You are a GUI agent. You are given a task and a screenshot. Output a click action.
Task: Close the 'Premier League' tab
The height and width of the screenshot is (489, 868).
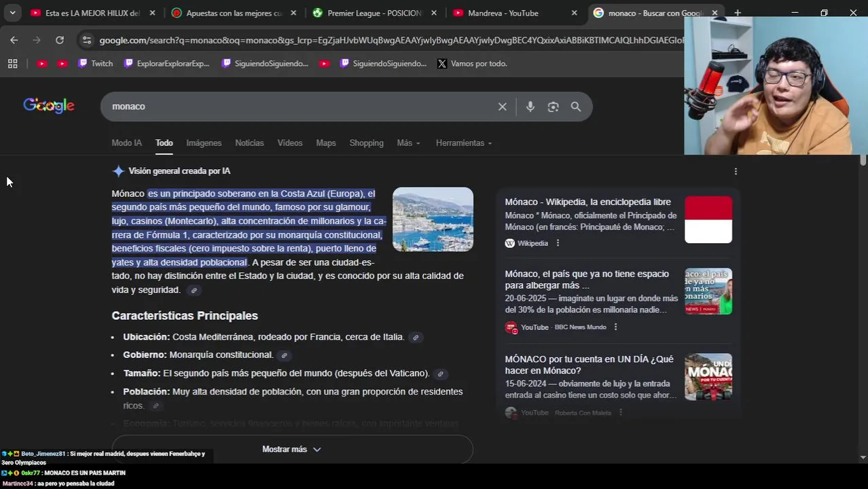[x=434, y=13]
